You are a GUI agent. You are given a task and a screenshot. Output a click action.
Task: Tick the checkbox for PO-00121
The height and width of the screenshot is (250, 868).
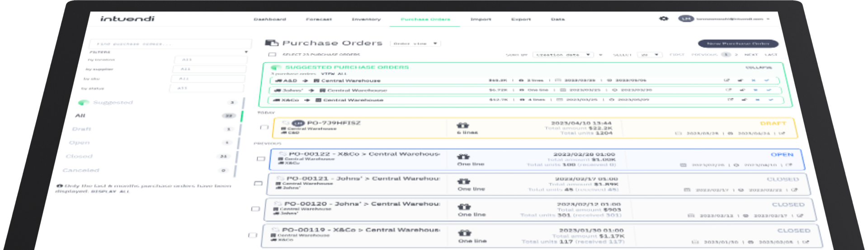click(x=258, y=184)
